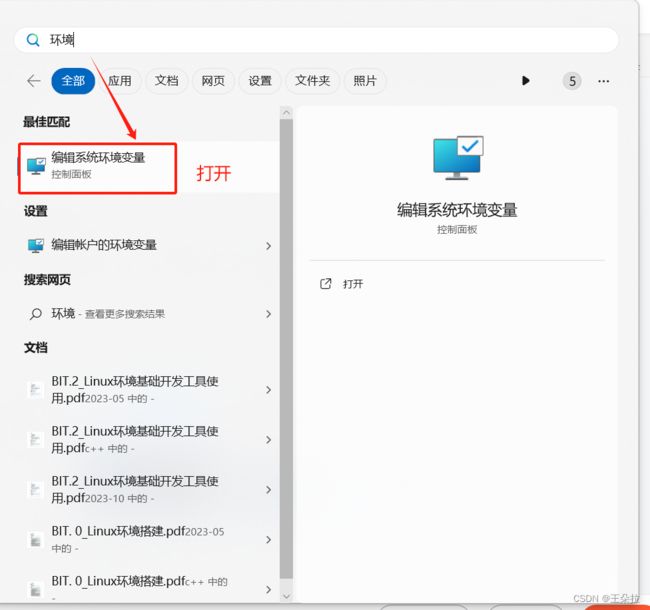650x610 pixels.
Task: Click the search input field
Action: (x=316, y=40)
